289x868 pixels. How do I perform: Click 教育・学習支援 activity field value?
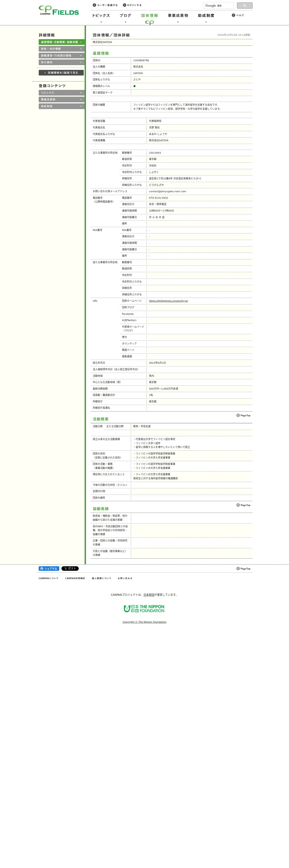pos(142,427)
